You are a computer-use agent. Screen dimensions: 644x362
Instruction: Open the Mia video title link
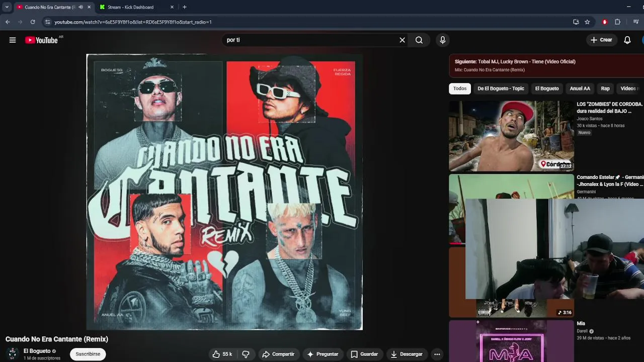pos(581,324)
